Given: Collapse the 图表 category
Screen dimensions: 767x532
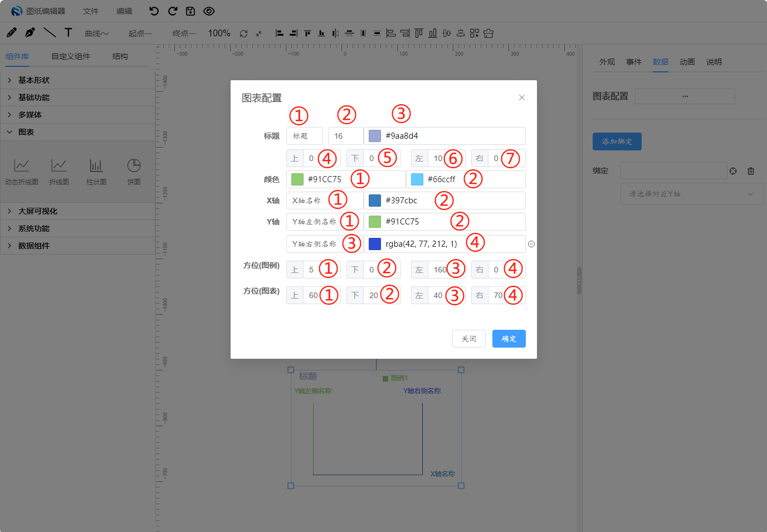Looking at the screenshot, I should (x=77, y=132).
